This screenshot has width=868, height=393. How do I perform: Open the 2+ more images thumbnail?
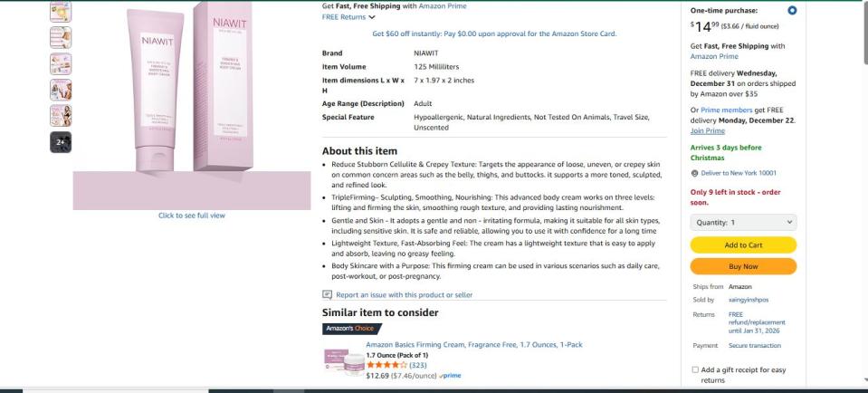(x=62, y=141)
